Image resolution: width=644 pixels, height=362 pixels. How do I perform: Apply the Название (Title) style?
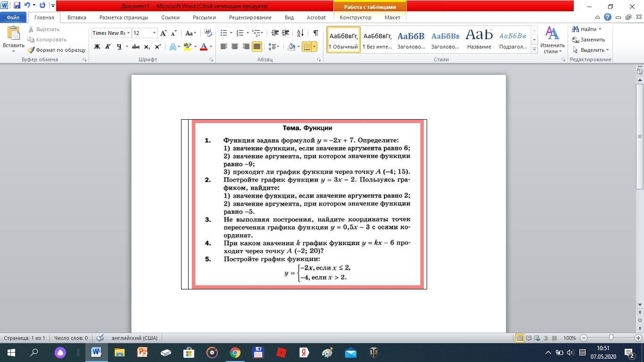[x=479, y=40]
